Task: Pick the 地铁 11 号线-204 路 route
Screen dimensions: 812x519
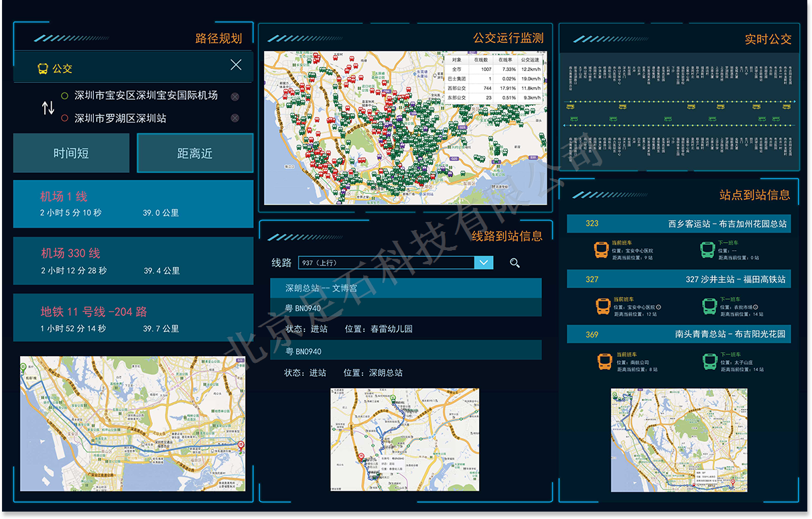Action: [x=133, y=319]
